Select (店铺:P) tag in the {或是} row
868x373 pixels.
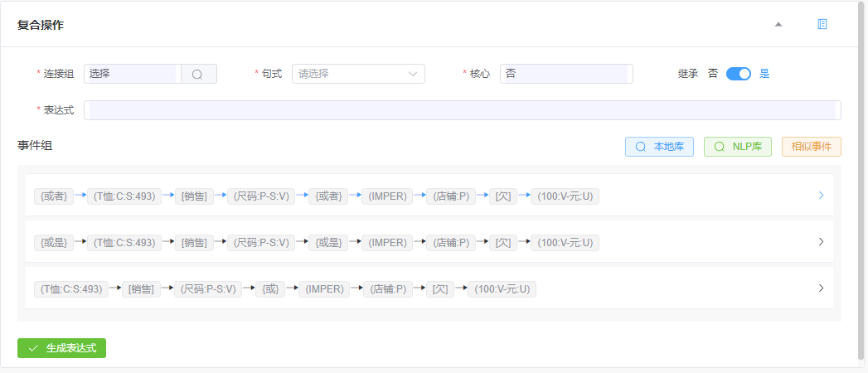click(451, 243)
